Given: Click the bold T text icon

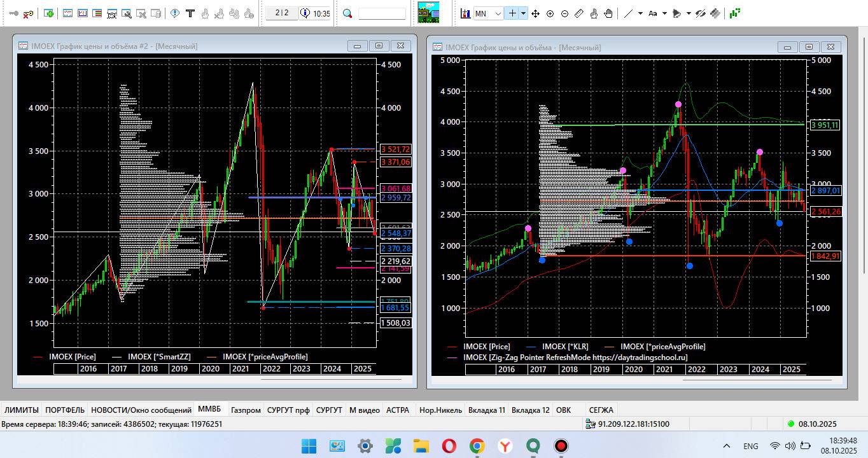Looking at the screenshot, I should (190, 13).
